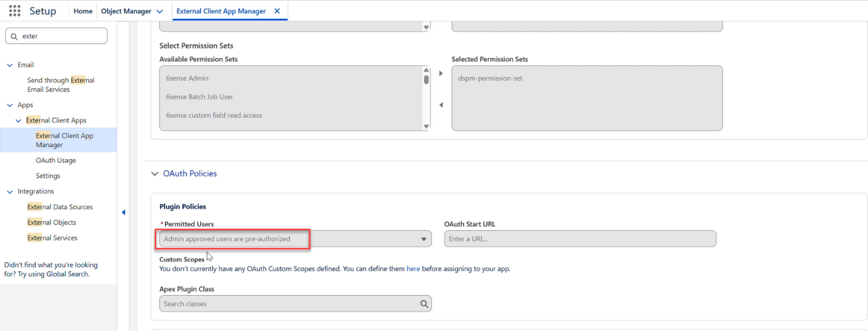
Task: Select the External Client App Manager tab
Action: [221, 11]
